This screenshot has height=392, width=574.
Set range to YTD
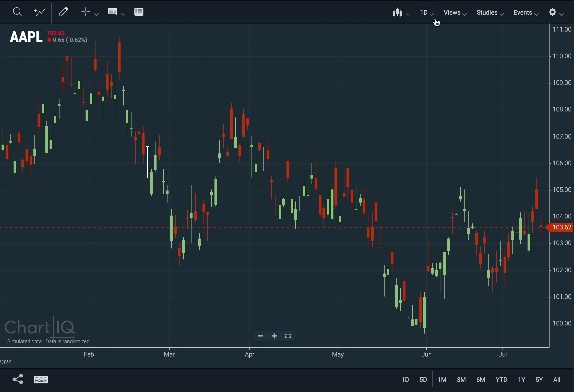tap(501, 380)
